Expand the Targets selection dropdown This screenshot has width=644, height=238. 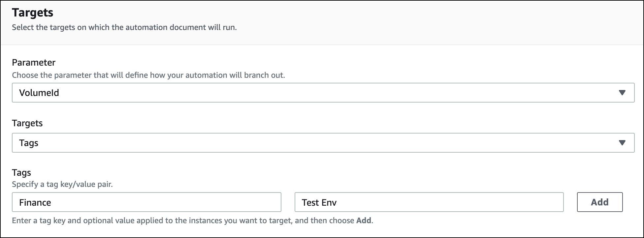point(323,143)
